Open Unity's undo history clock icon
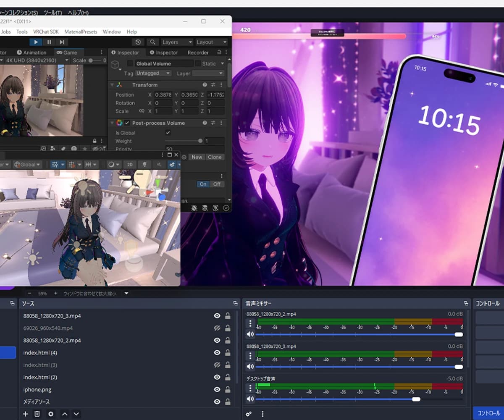 click(x=138, y=42)
